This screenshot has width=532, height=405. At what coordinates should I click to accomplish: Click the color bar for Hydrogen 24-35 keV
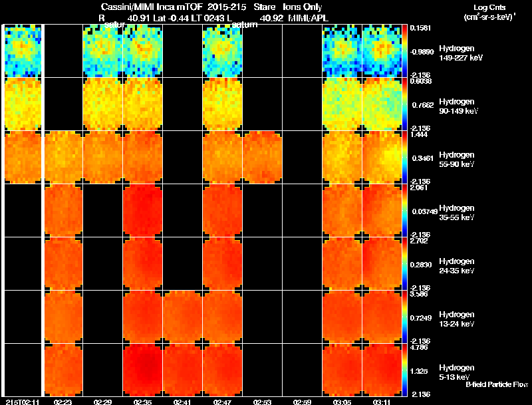click(404, 264)
